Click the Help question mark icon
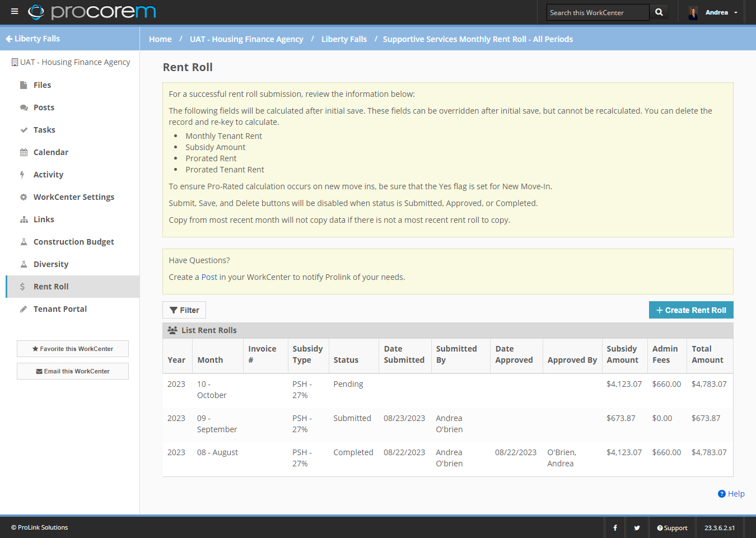The width and height of the screenshot is (756, 538). click(722, 494)
